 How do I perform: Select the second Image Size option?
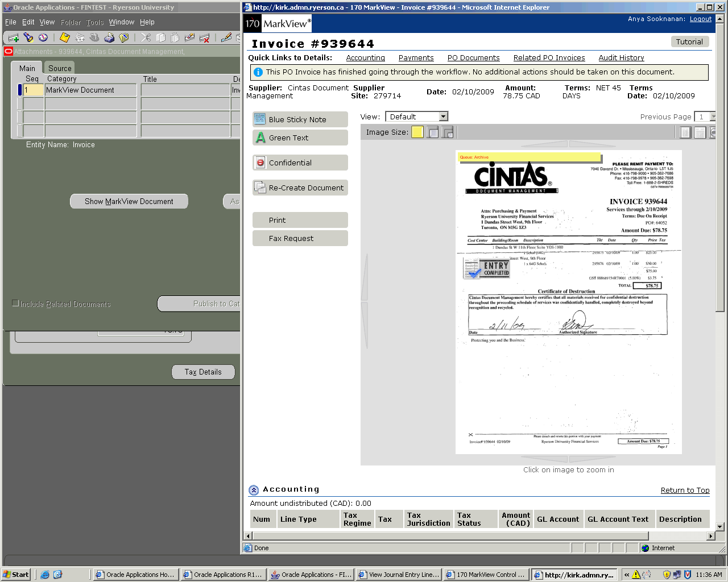[x=433, y=132]
